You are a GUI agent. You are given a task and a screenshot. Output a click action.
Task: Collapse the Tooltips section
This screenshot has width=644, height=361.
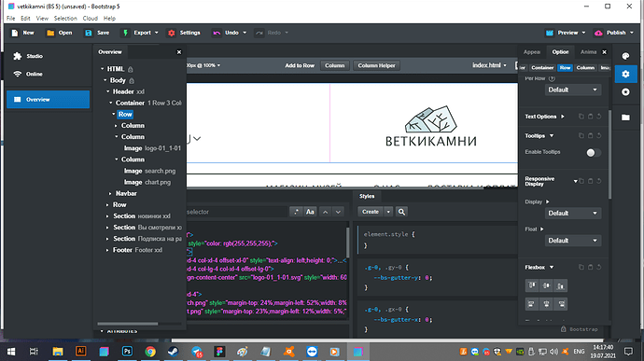pos(552,136)
